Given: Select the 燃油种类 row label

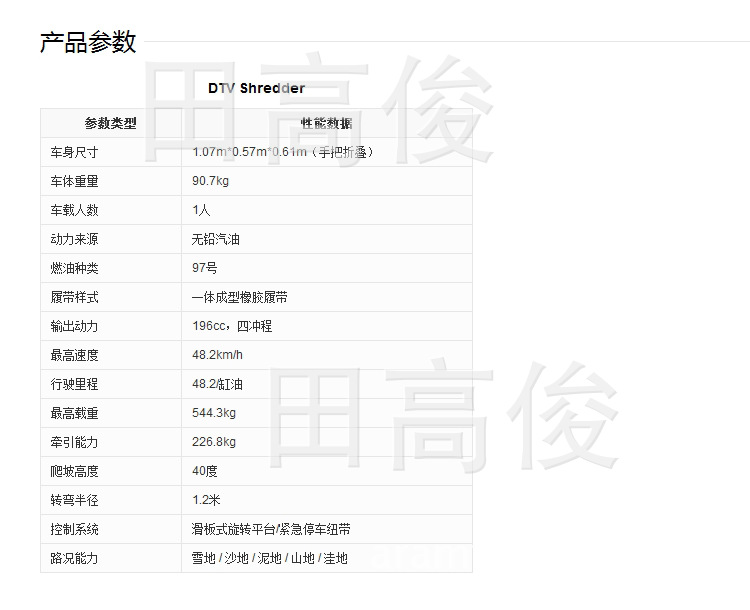Looking at the screenshot, I should [x=74, y=268].
